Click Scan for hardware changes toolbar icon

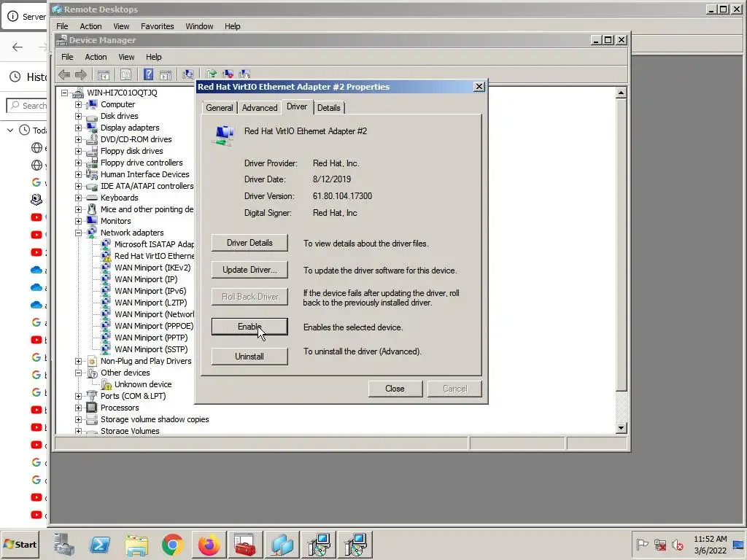tap(188, 74)
